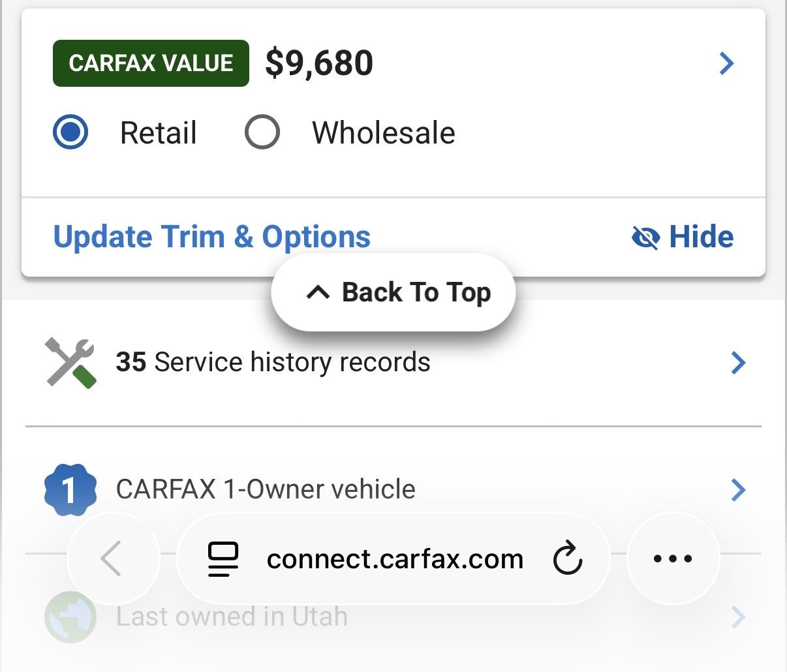Open the browser three-dots menu

pos(673,558)
